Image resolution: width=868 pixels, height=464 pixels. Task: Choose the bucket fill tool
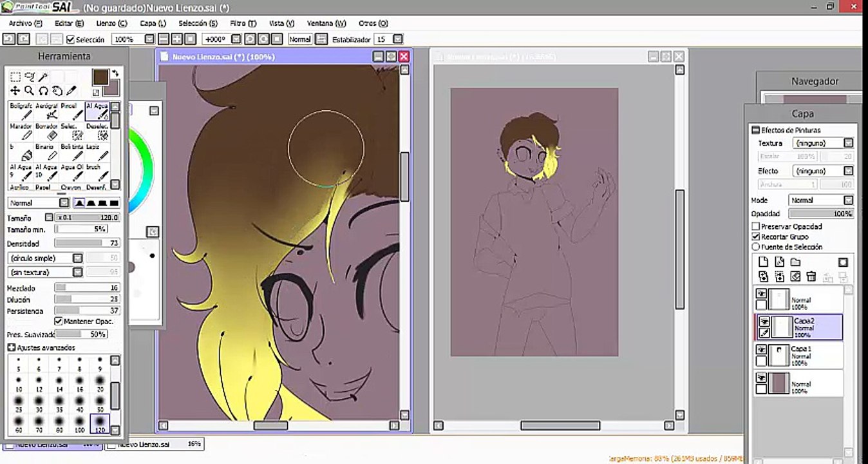point(21,152)
